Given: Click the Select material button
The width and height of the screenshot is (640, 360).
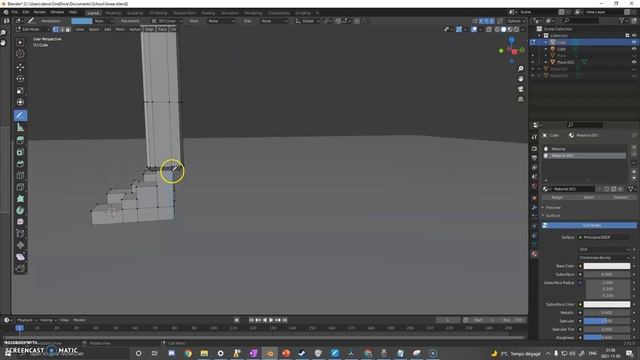Looking at the screenshot, I should (589, 197).
